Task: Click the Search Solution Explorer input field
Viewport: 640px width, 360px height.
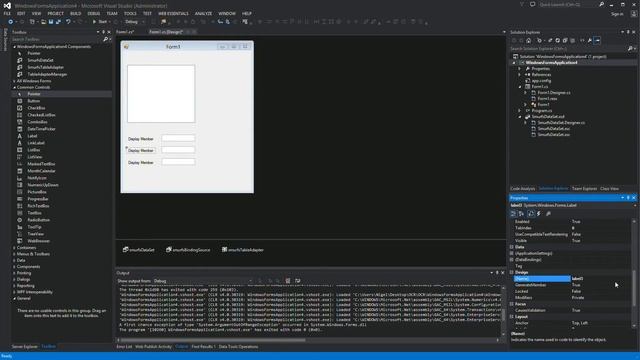Action: coord(568,49)
